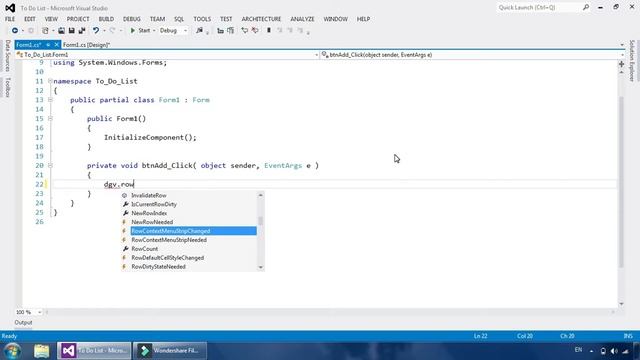The width and height of the screenshot is (640, 360).
Task: Click the IntelliSense list scroll-up arrow
Action: 261,195
